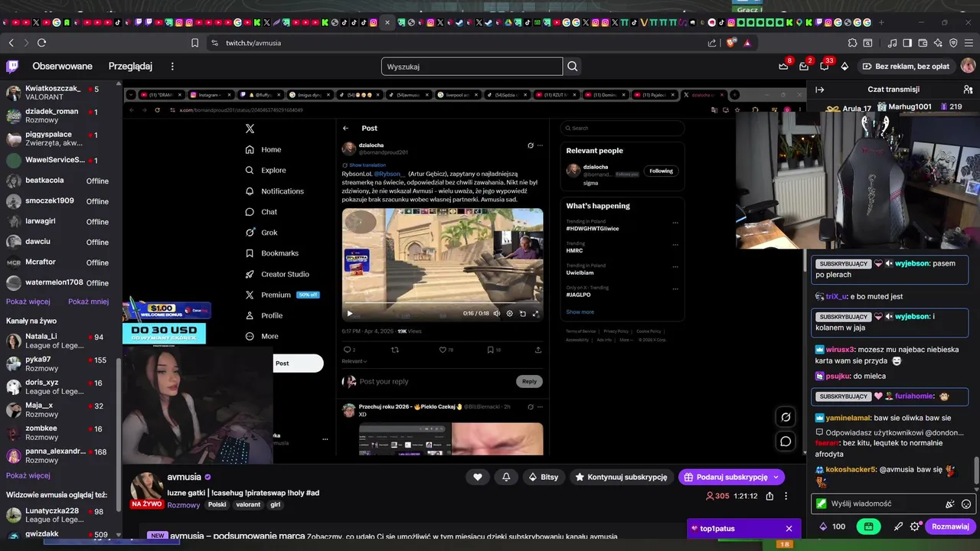Viewport: 980px width, 551px height.
Task: Open chat settings gear icon
Action: [x=915, y=527]
